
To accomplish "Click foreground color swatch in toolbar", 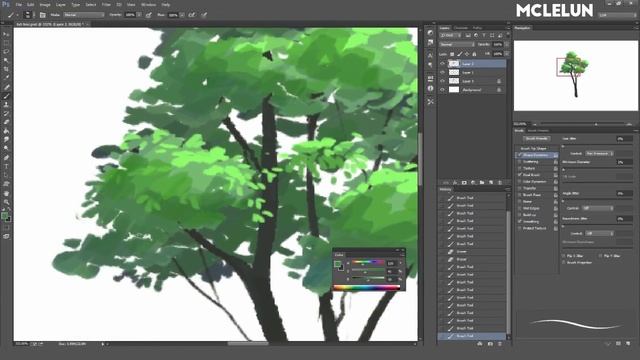I will coord(4,216).
